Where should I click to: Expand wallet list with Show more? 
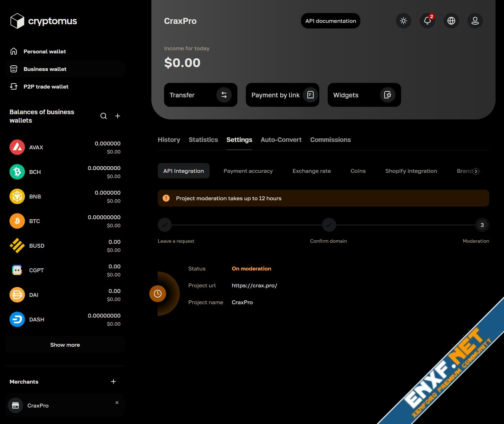(65, 345)
